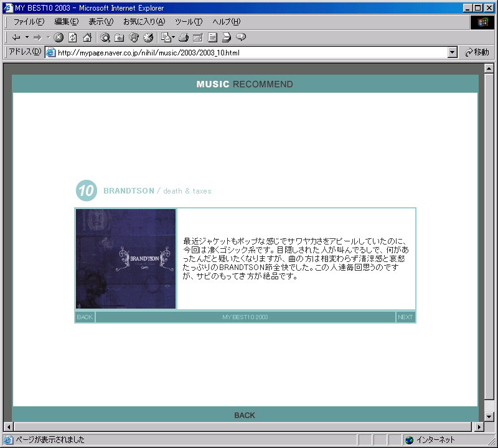
Task: Open the Favorites folder toolbar icon
Action: (120, 37)
